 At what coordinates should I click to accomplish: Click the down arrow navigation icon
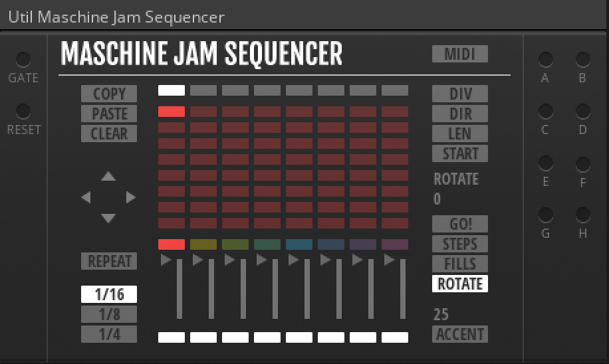[108, 218]
